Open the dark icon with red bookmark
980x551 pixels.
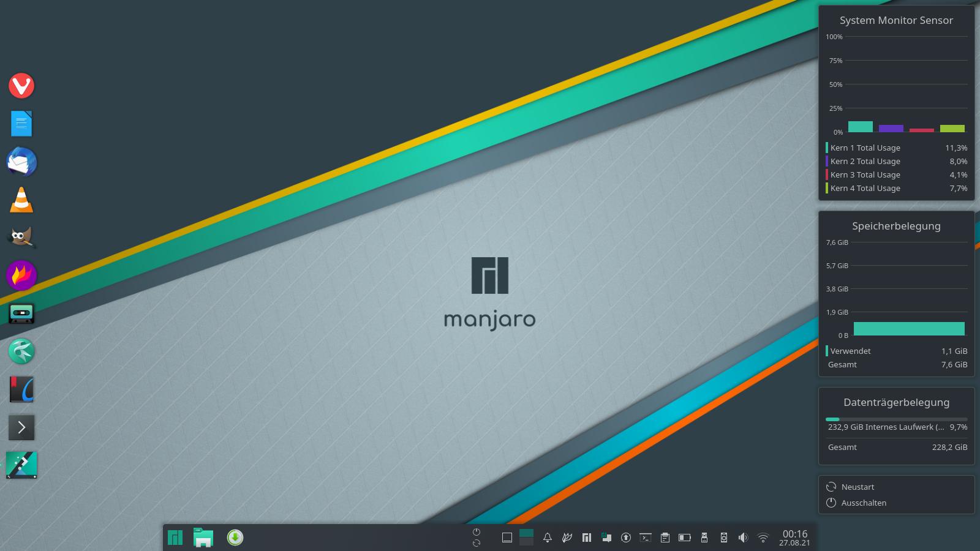(x=21, y=389)
